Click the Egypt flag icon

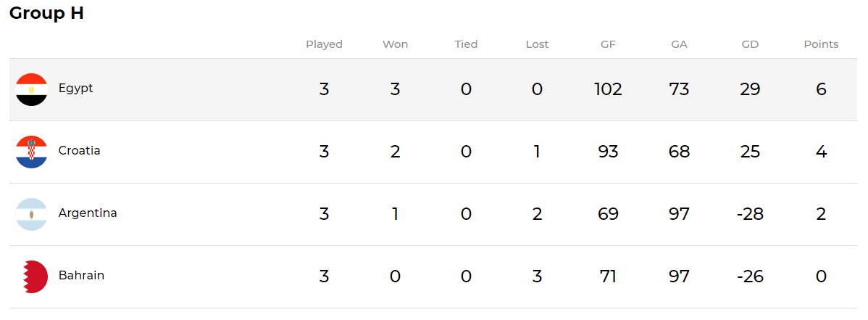(x=32, y=89)
